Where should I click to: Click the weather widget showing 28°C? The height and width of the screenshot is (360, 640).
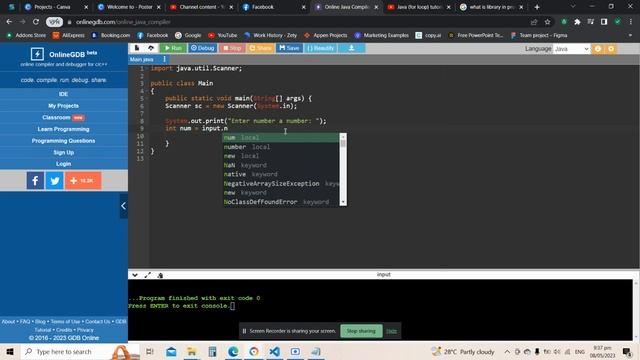tap(463, 351)
